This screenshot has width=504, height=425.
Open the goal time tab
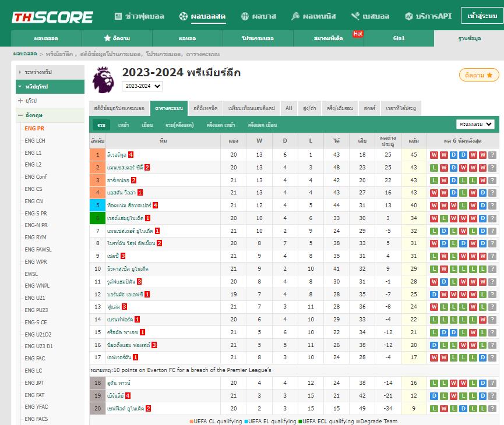point(401,108)
